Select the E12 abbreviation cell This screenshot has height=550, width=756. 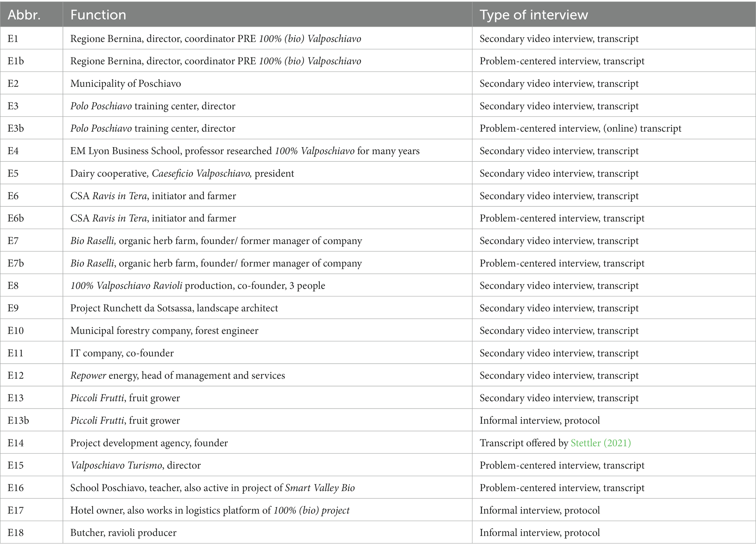(31, 375)
